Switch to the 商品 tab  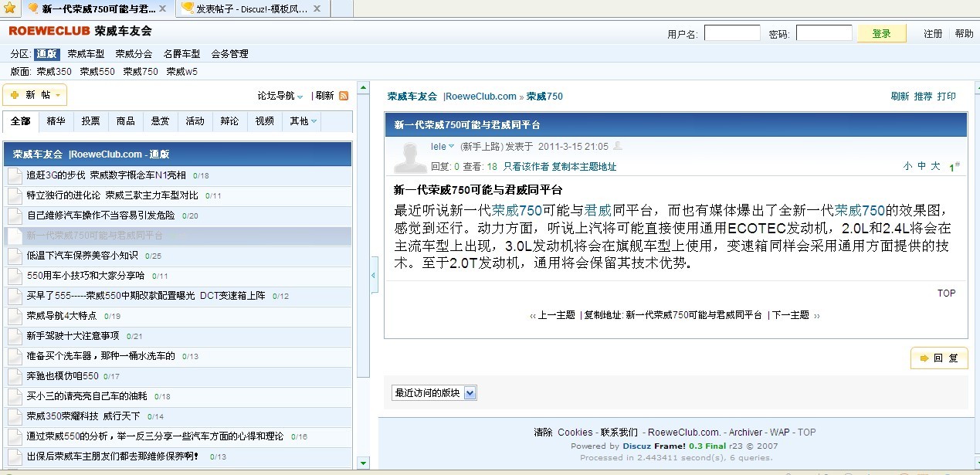126,121
